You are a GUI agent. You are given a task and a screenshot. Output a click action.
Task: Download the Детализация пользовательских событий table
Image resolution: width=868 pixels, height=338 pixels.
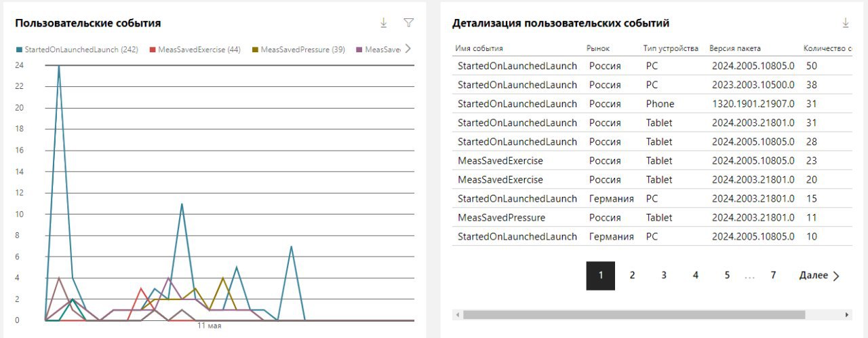(846, 22)
